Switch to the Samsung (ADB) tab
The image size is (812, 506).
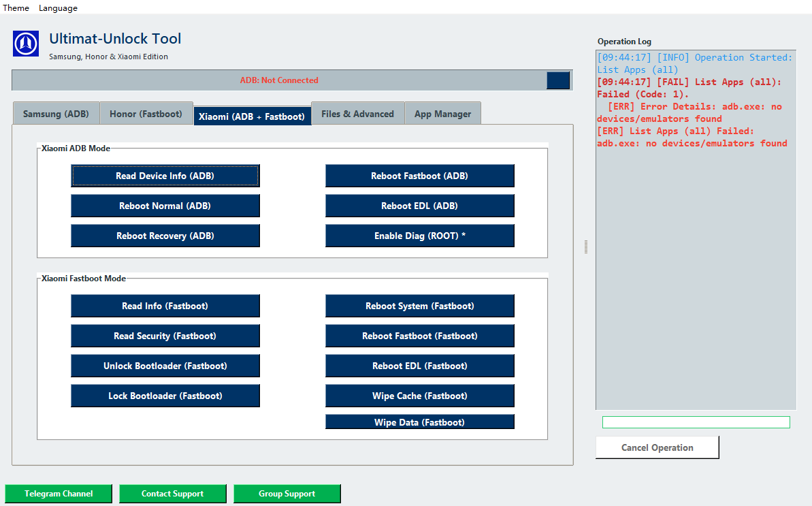tap(56, 114)
